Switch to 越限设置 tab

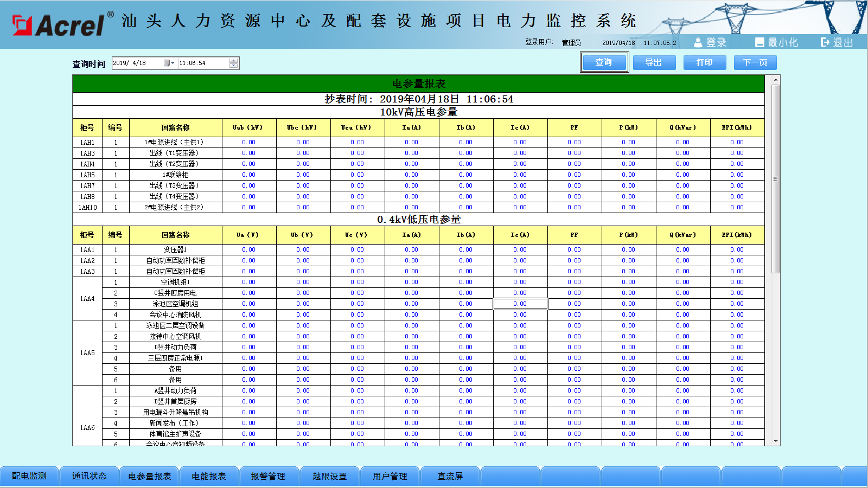tap(329, 476)
